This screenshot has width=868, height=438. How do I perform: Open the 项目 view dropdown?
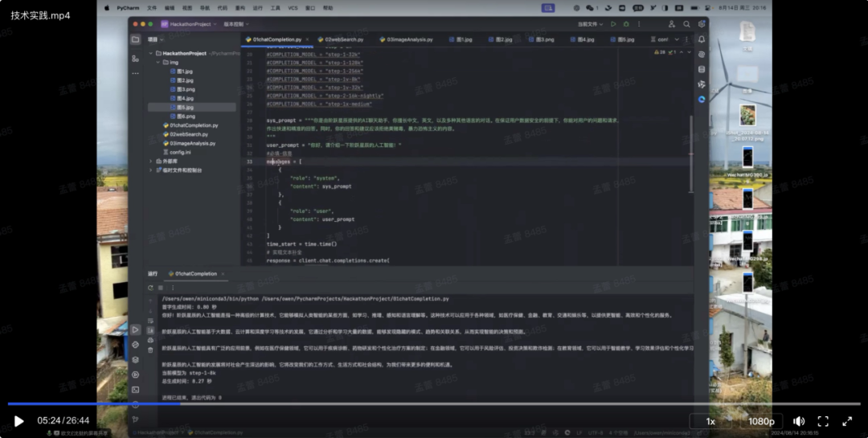(156, 40)
